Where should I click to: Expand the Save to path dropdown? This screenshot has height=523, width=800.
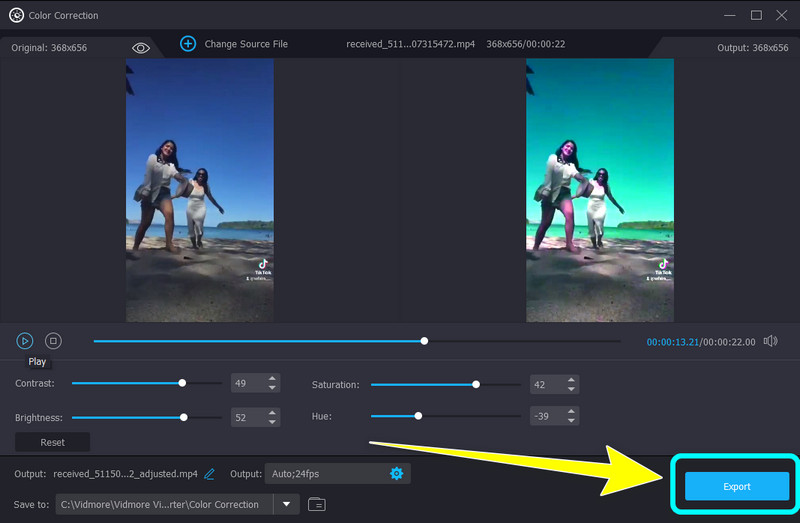pyautogui.click(x=287, y=504)
